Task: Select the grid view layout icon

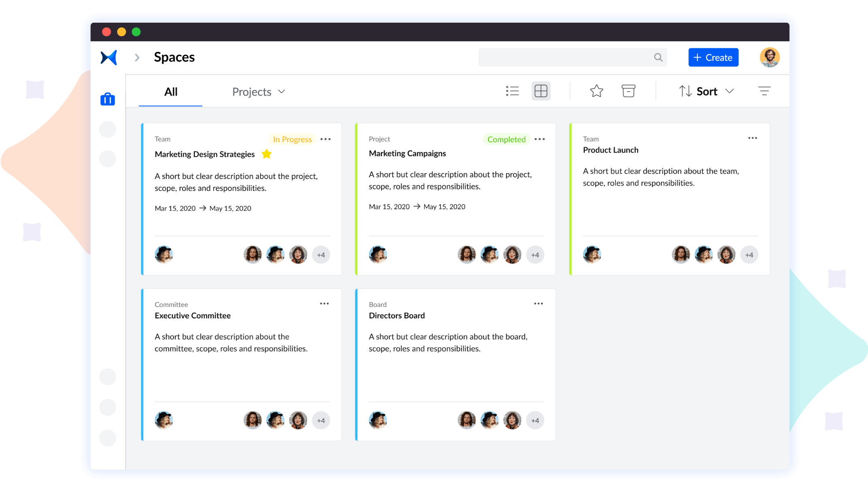Action: 541,91
